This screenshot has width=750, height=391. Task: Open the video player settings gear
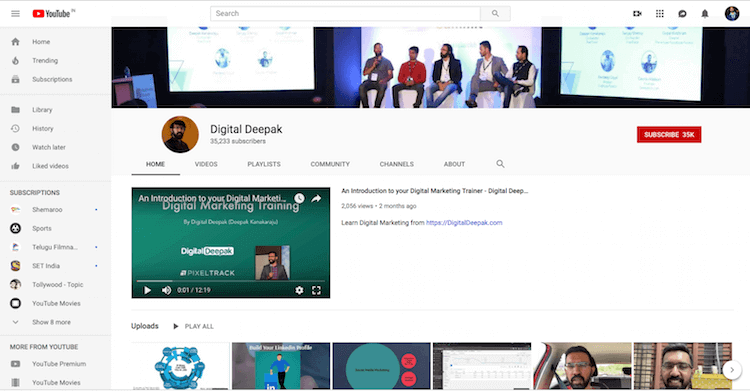[299, 290]
